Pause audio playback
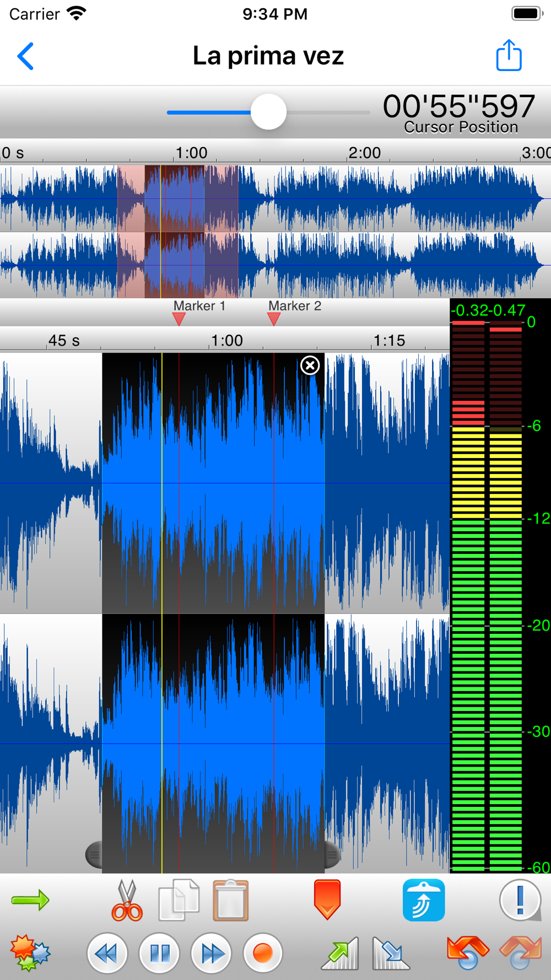This screenshot has height=980, width=551. point(160,953)
